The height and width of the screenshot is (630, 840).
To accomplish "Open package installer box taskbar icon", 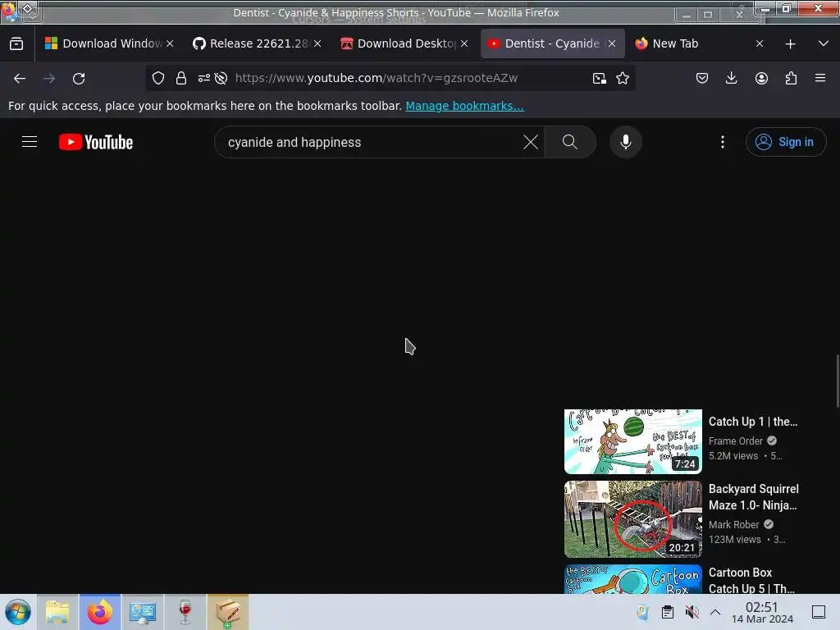I will (x=228, y=612).
